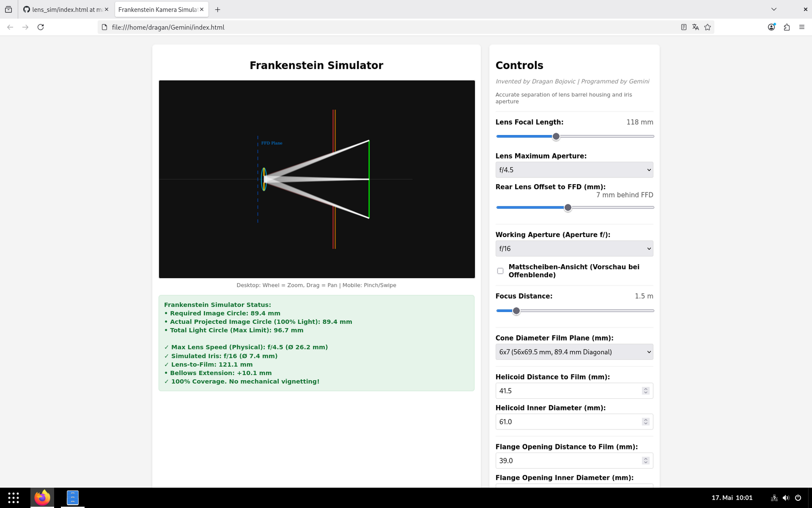The image size is (812, 508).
Task: Click the '100% Coverage. No mechanical vignetting!' line
Action: [x=242, y=382]
